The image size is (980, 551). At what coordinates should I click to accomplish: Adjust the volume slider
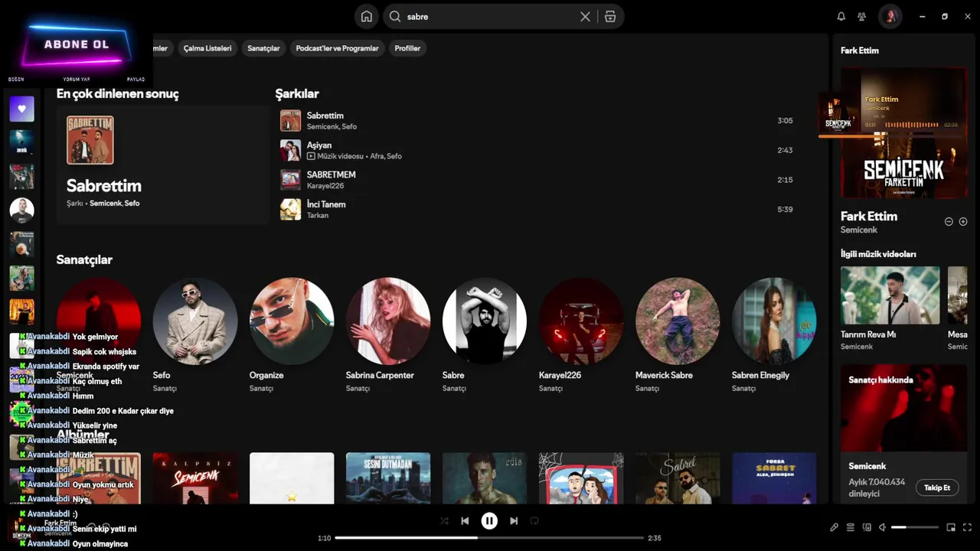click(x=915, y=527)
